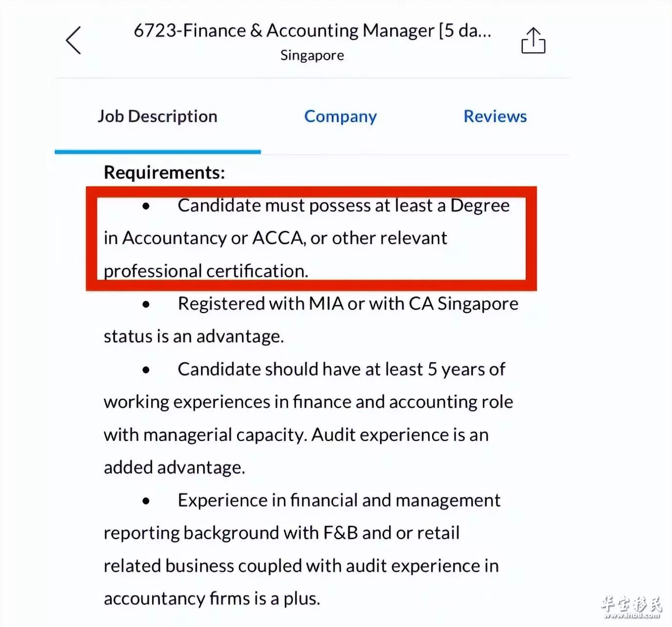672x627 pixels.
Task: Click 'Audit experience is an' sentence
Action: tap(400, 435)
